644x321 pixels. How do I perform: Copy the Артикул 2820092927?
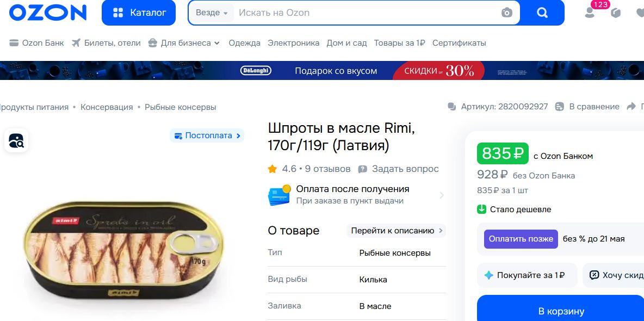point(498,107)
